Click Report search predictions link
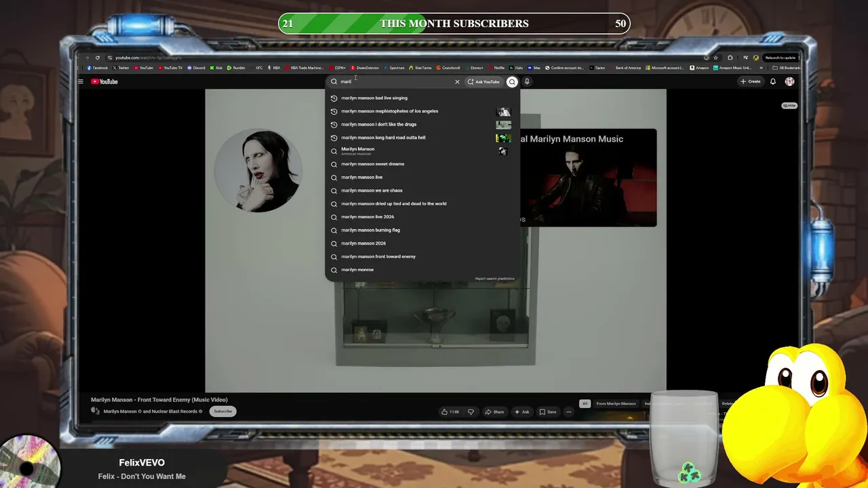The width and height of the screenshot is (868, 488). click(494, 279)
